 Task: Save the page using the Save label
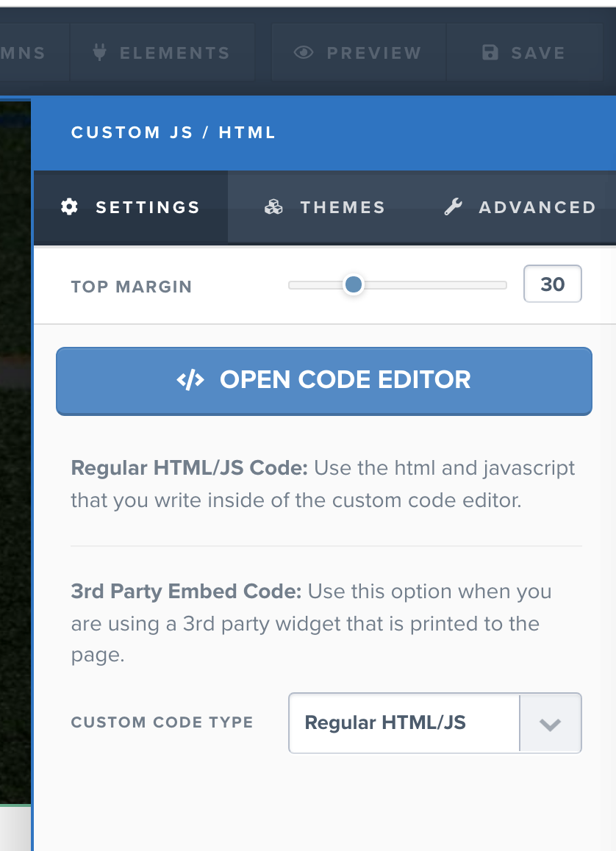538,53
